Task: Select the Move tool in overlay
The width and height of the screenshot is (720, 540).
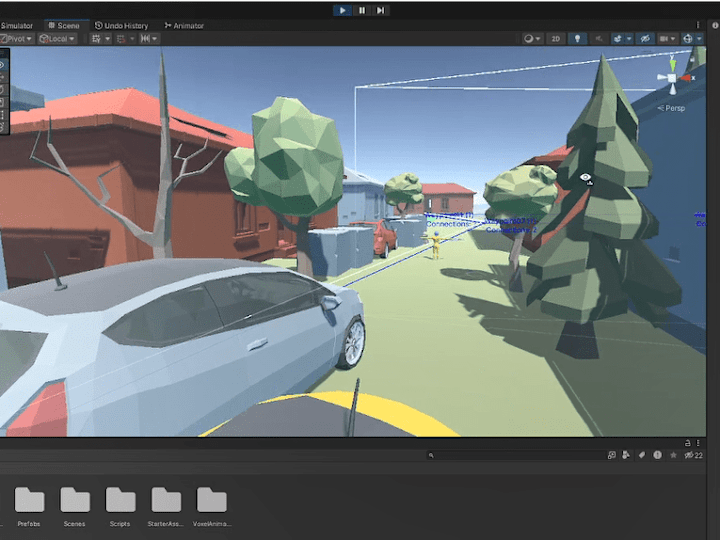Action: pyautogui.click(x=3, y=77)
